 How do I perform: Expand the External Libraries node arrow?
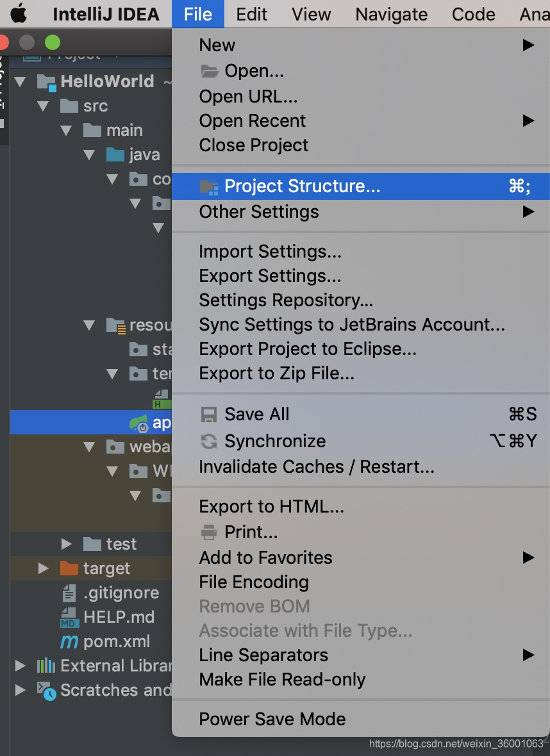click(x=21, y=666)
